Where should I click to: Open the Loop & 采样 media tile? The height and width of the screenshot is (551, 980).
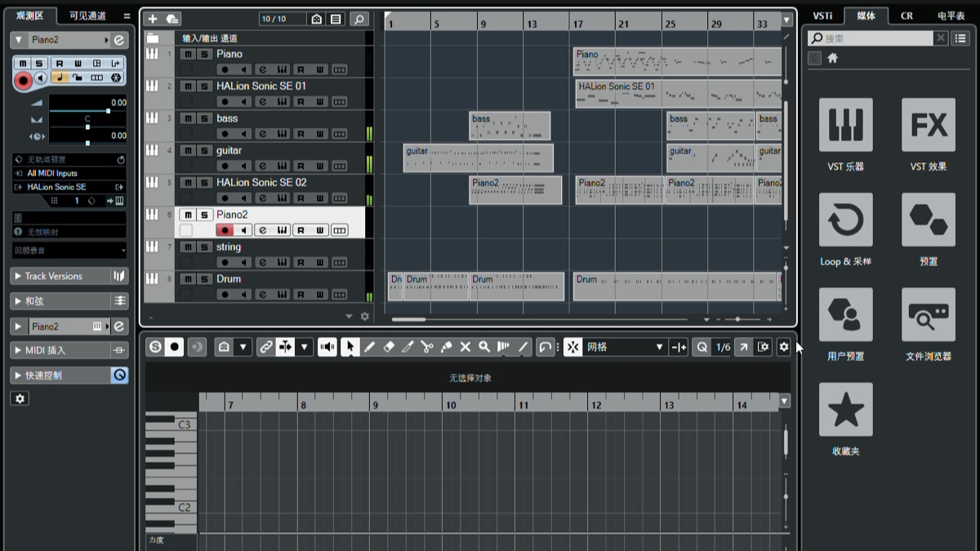pyautogui.click(x=845, y=220)
